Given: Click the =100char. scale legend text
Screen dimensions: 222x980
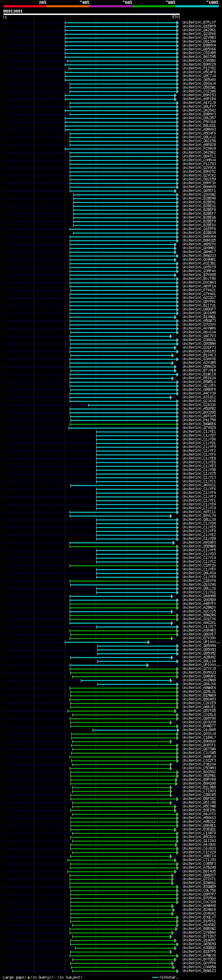Looking at the screenshot, I should pos(169,977).
